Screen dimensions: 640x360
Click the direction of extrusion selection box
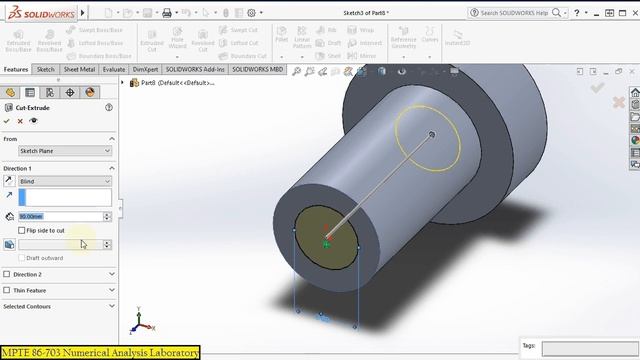pos(65,197)
